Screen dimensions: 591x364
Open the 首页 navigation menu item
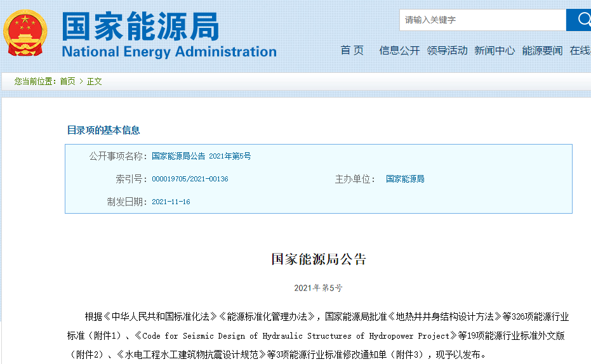coord(352,51)
